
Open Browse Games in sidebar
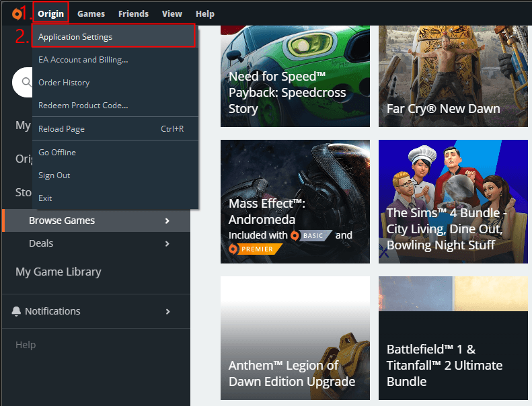96,220
